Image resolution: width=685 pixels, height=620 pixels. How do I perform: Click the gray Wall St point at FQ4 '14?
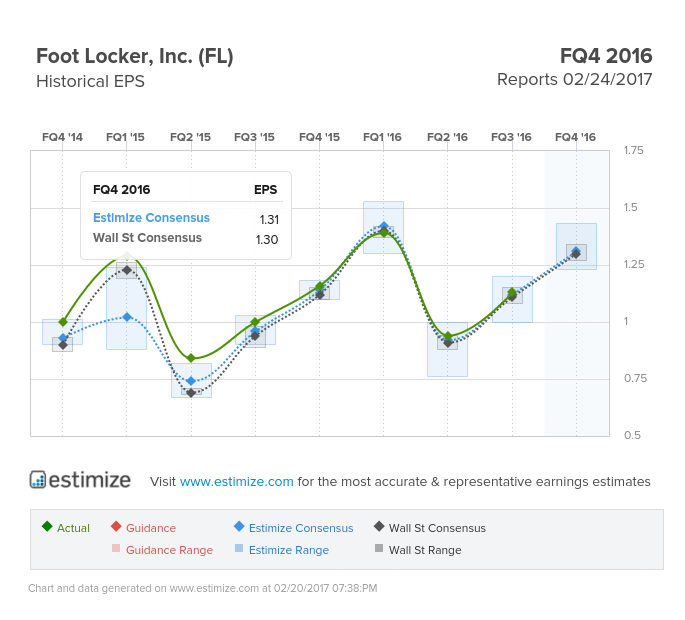pos(63,345)
